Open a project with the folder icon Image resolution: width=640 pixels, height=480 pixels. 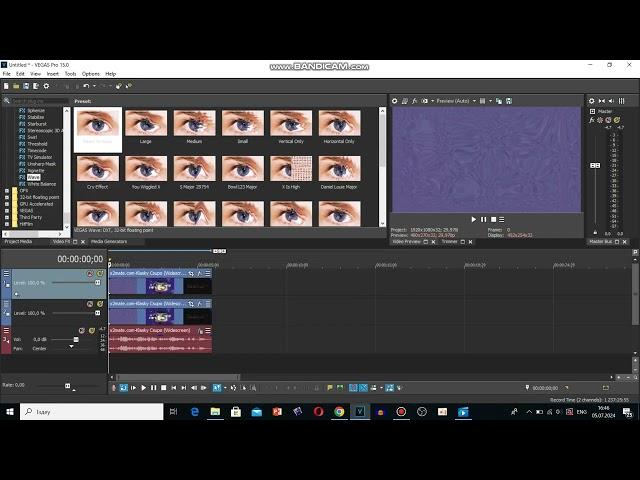(x=16, y=86)
